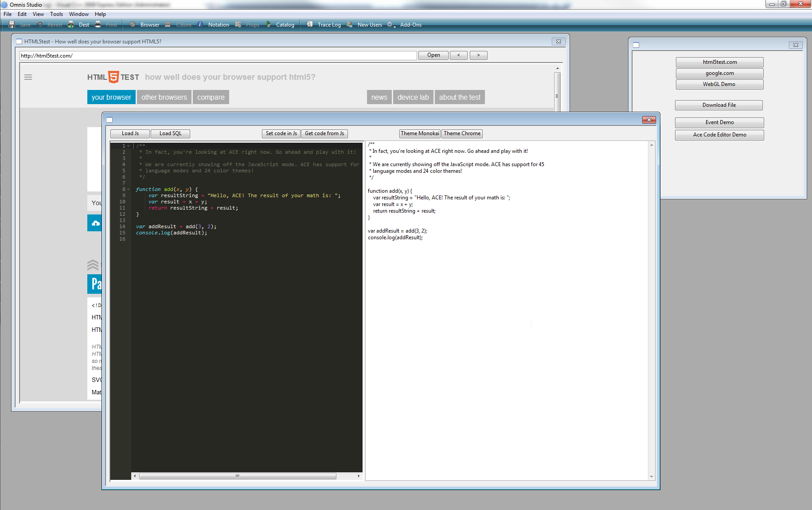Click the Omnis Studio title bar app icon
This screenshot has width=812, height=510.
[x=4, y=5]
